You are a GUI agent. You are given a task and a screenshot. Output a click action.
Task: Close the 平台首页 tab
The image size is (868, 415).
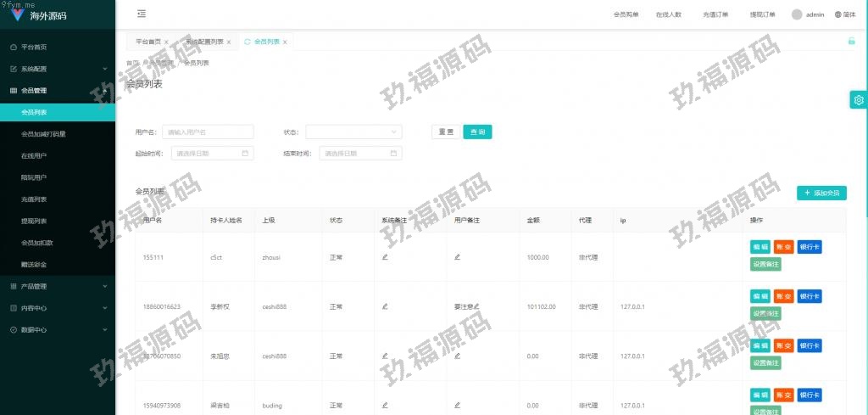point(166,42)
